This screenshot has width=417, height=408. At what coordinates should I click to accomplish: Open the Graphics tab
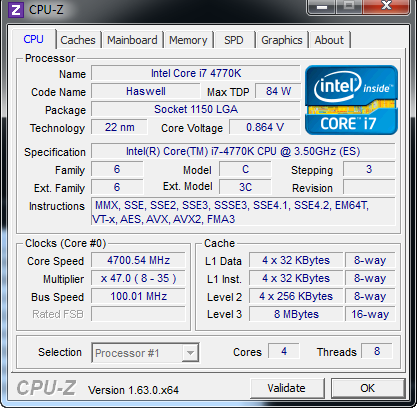click(x=282, y=40)
